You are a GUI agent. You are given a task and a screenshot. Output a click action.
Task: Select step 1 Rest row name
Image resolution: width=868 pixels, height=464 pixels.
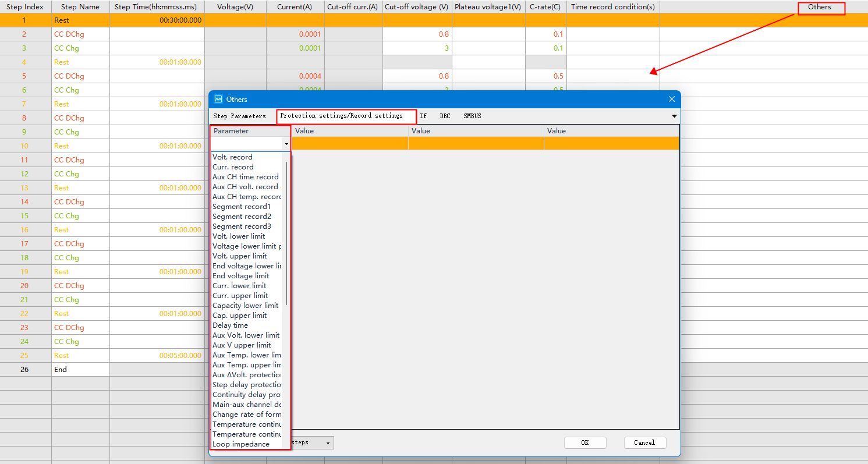pos(61,20)
